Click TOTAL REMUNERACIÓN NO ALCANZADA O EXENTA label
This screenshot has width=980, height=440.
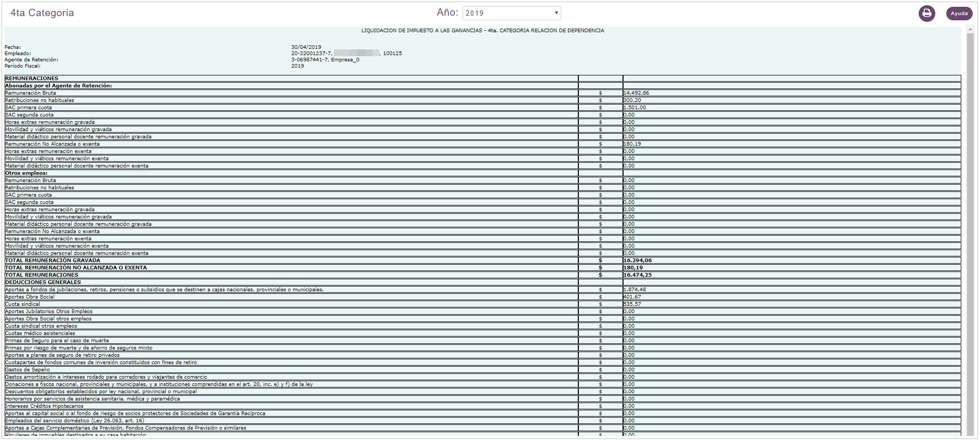pyautogui.click(x=76, y=268)
